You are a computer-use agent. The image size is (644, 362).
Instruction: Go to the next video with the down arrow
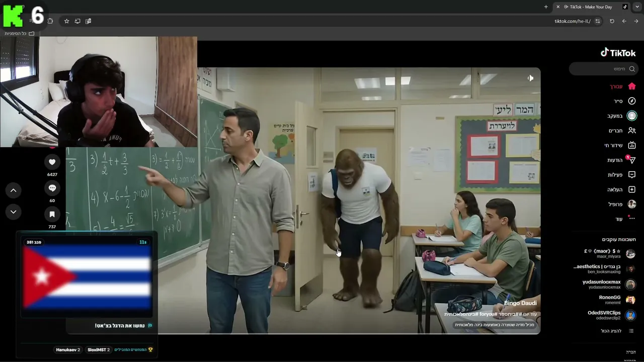[x=13, y=212]
